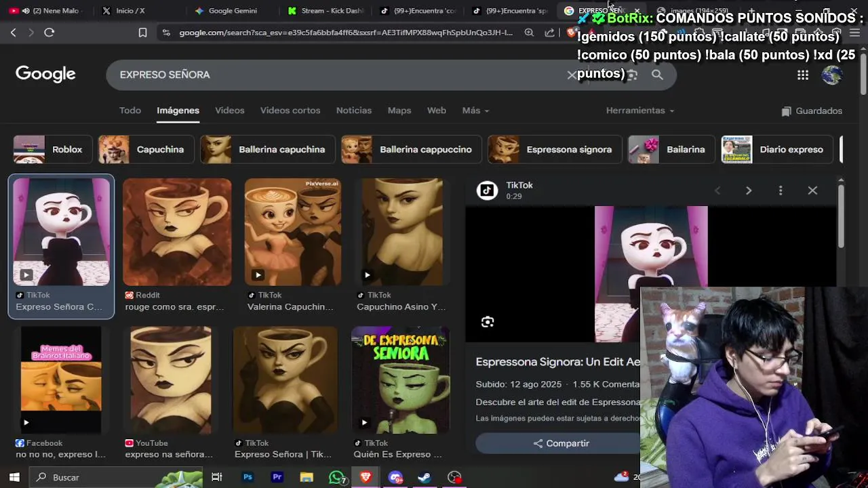Click the preview panel scrollbar

click(841, 216)
